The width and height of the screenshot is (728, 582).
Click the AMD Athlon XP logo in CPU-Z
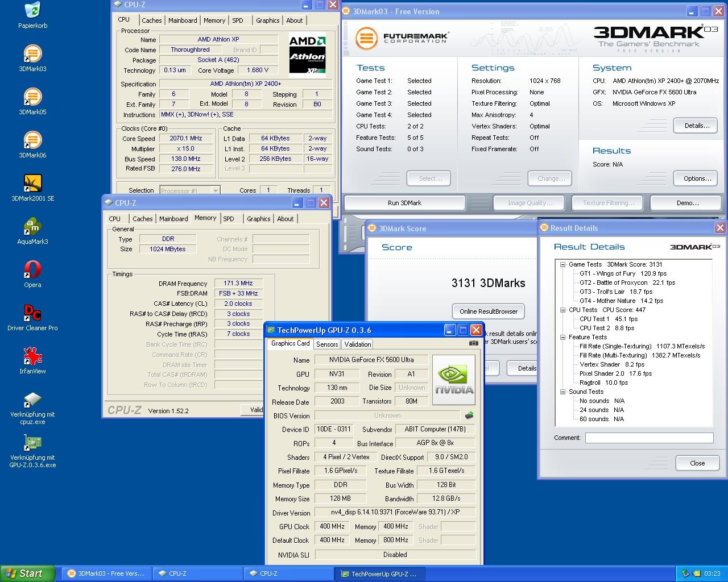click(307, 55)
